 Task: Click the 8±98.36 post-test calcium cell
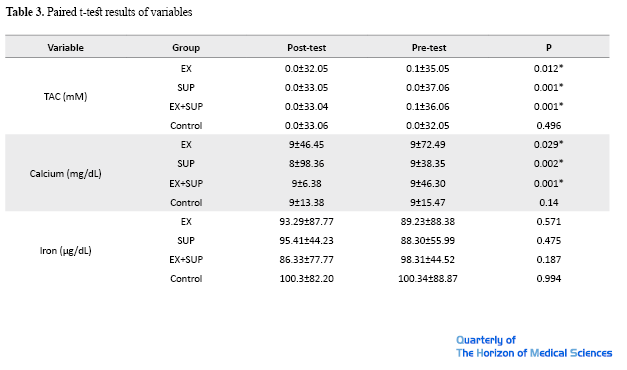pos(306,164)
